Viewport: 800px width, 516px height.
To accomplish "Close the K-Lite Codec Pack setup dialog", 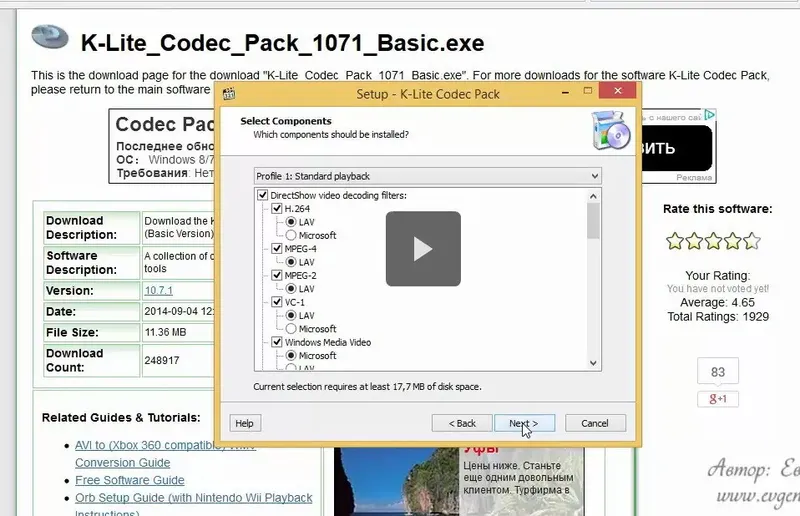I will 618,91.
